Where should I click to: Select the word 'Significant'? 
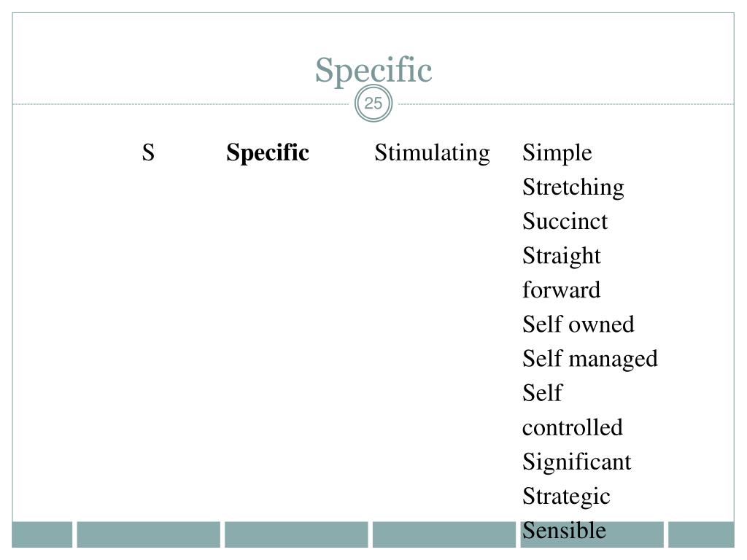click(576, 462)
